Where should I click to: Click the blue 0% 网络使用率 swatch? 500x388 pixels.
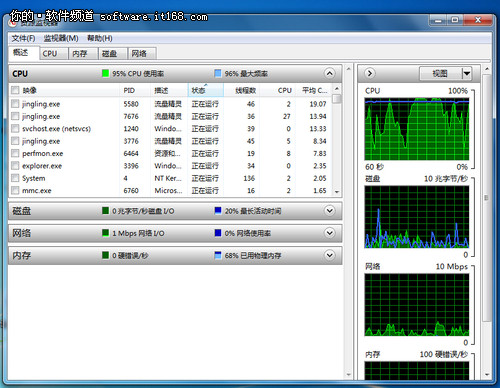point(218,233)
